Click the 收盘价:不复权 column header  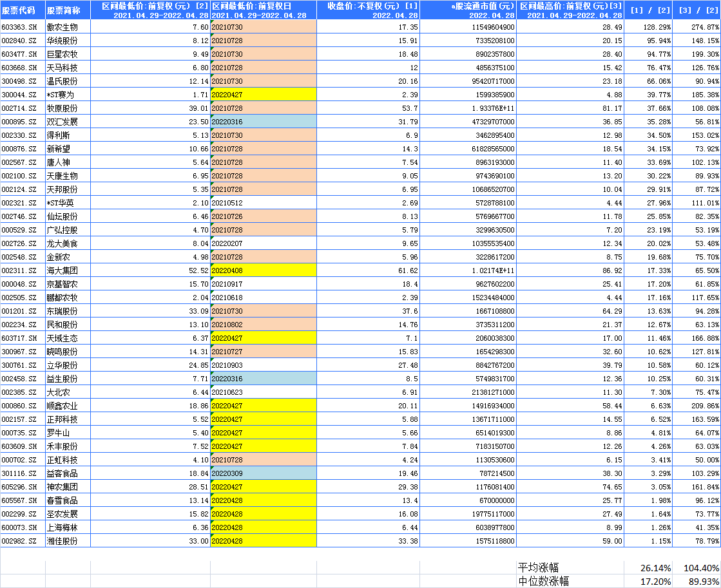369,10
